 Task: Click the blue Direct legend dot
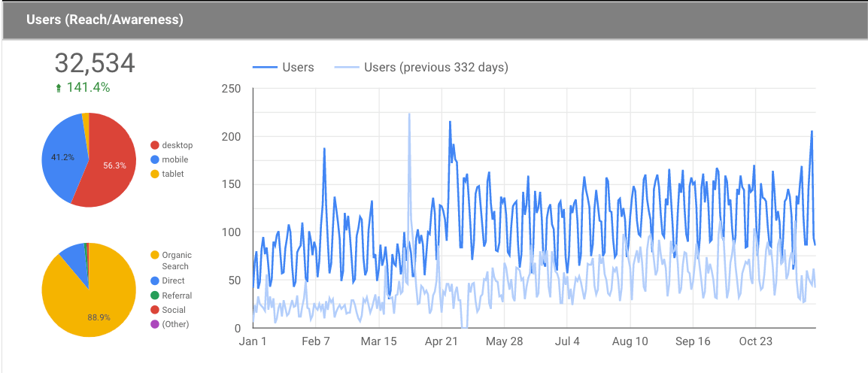155,281
